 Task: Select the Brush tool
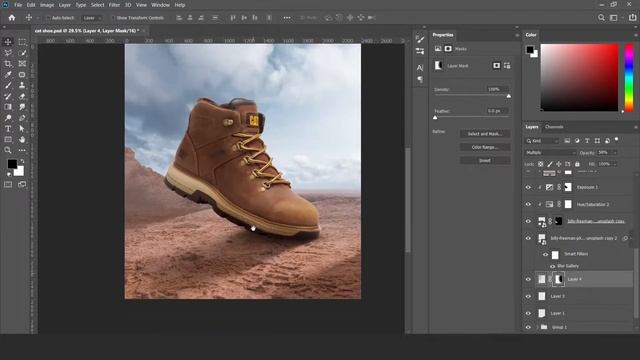point(8,85)
